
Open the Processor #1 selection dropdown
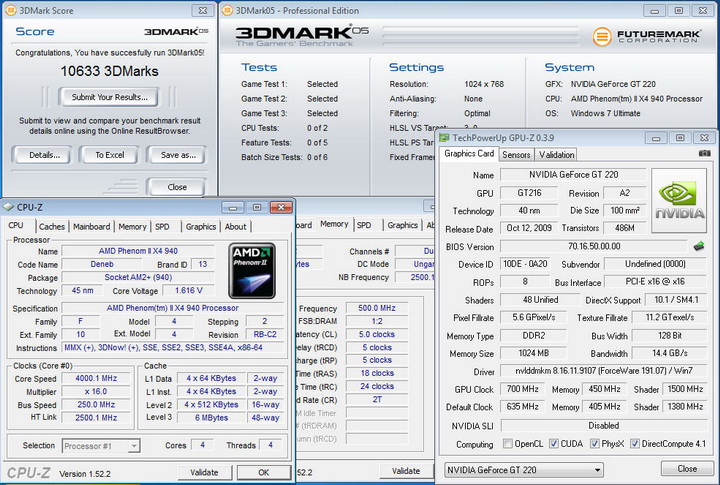tap(101, 446)
